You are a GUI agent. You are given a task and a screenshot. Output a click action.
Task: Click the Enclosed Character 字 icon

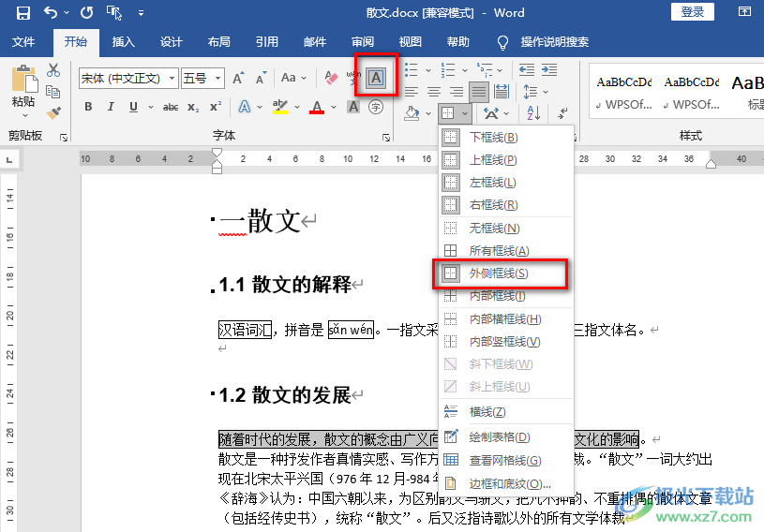[x=376, y=107]
